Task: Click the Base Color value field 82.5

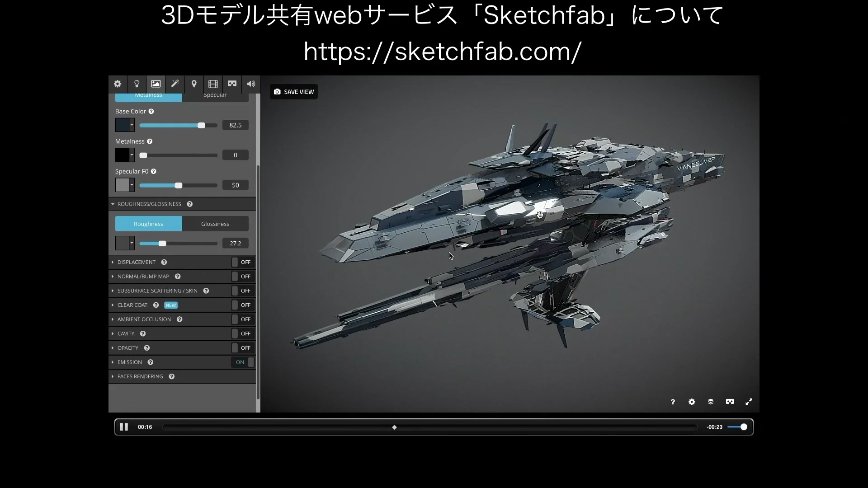Action: pos(235,125)
